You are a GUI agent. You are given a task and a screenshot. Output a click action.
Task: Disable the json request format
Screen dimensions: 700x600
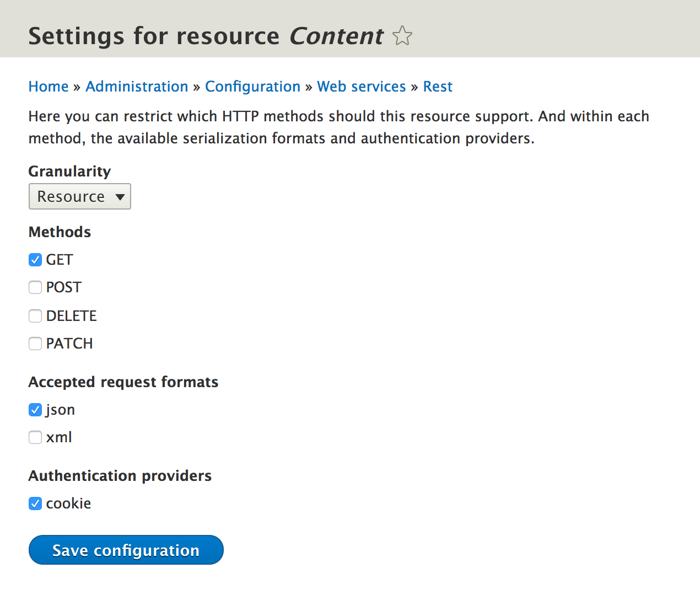35,410
